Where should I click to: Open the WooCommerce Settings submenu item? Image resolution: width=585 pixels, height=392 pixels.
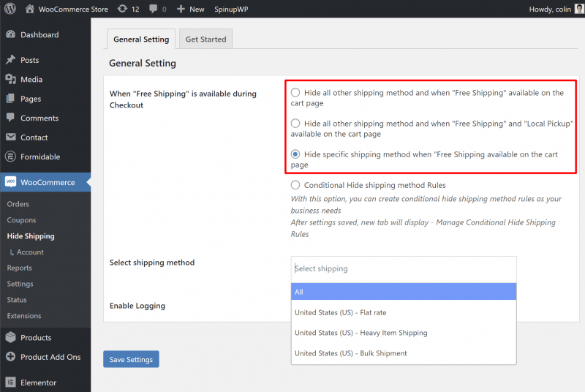pyautogui.click(x=20, y=284)
